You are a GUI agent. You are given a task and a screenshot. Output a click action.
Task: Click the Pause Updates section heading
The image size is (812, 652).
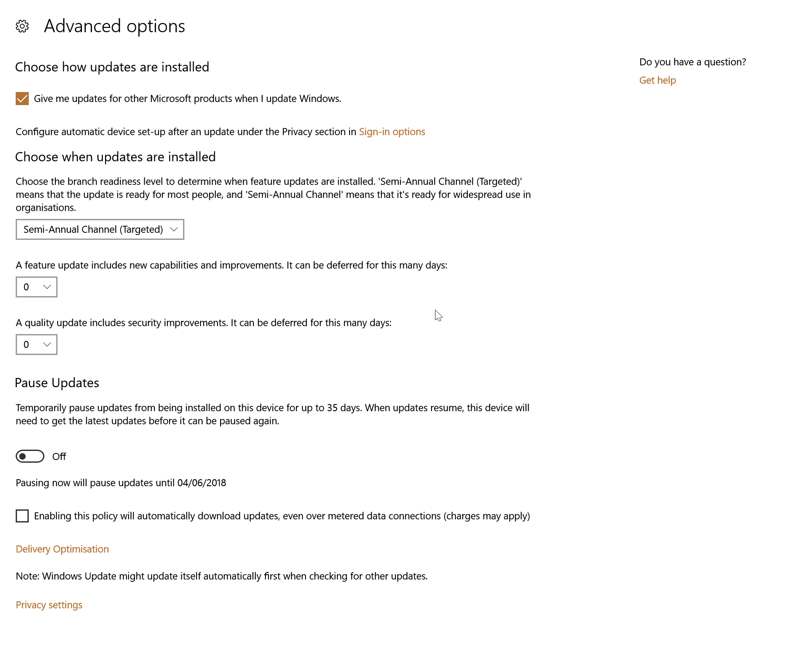(x=57, y=383)
